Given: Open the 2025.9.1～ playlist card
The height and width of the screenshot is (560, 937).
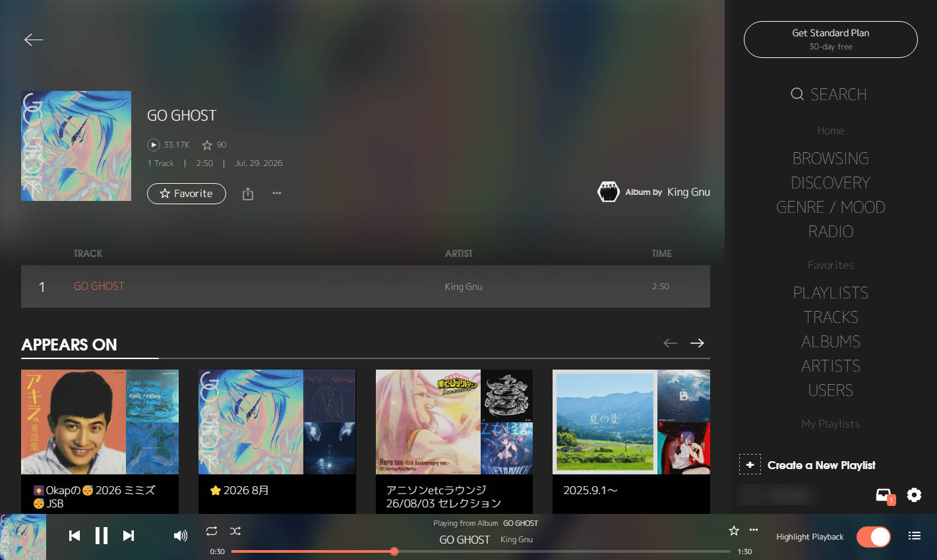Looking at the screenshot, I should coord(631,441).
